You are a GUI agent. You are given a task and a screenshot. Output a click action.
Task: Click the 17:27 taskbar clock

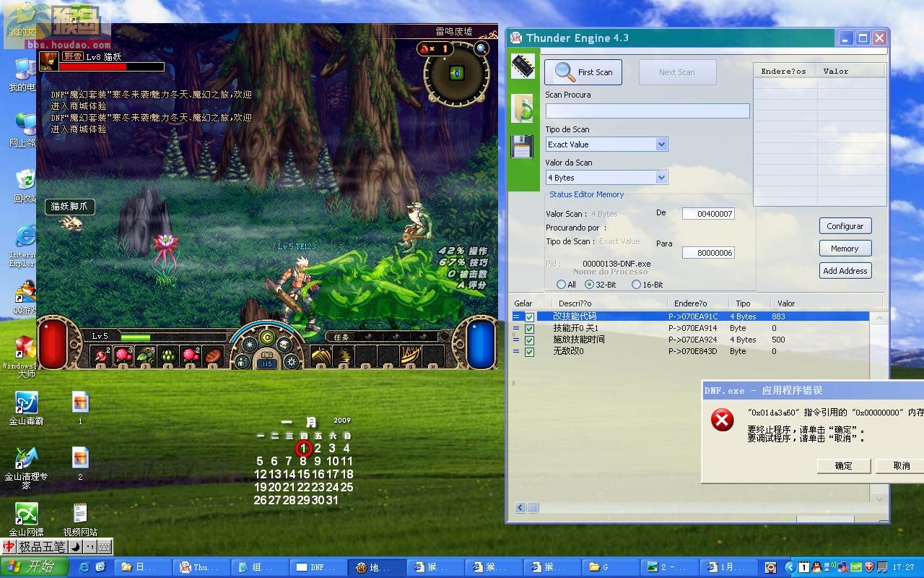903,567
